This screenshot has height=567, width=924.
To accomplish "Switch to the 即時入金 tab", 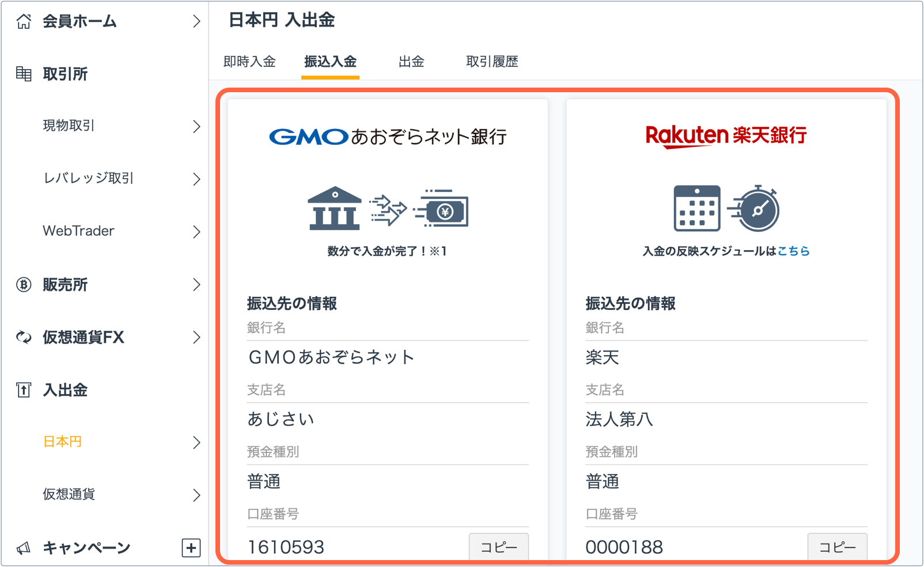I will tap(249, 62).
